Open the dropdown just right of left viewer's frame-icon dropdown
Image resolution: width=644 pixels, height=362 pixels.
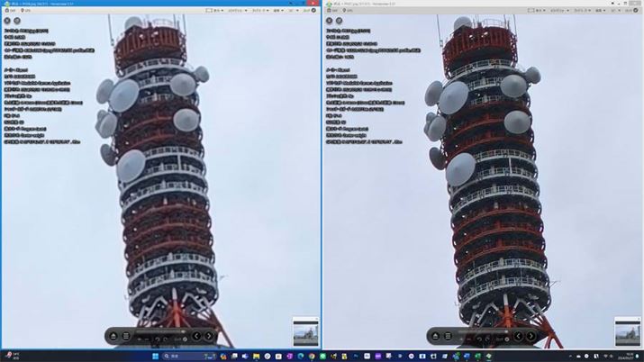tap(238, 10)
